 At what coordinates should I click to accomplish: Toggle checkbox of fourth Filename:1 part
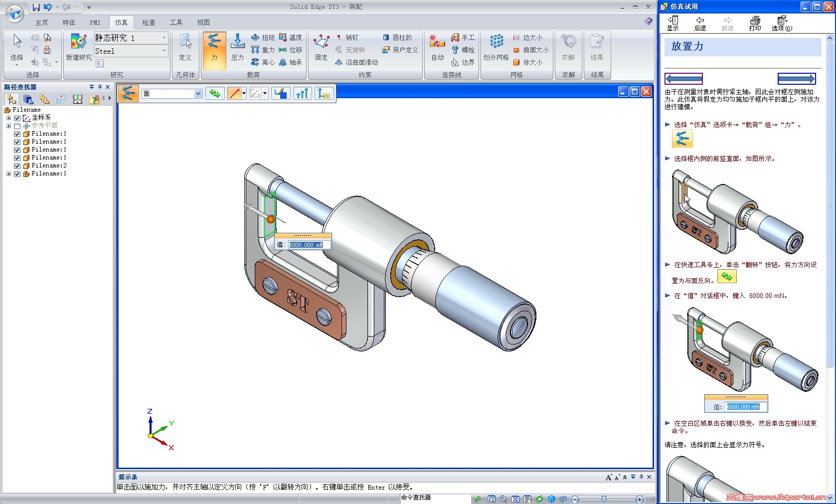17,158
